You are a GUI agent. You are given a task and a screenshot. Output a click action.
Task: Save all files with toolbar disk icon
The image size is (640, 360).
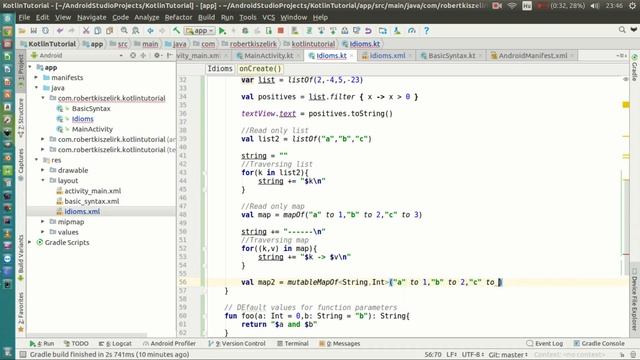coord(34,31)
